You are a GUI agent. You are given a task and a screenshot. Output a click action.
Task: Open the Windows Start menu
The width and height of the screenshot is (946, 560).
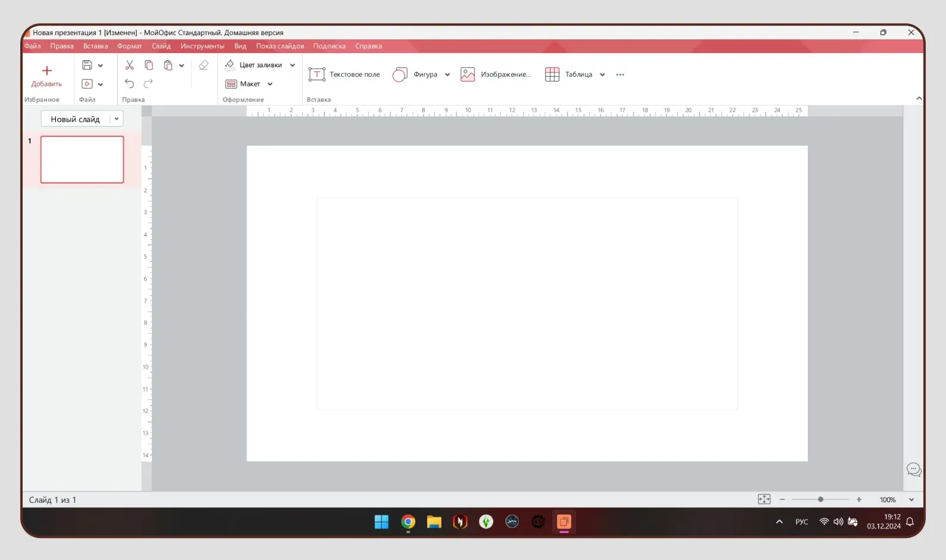[381, 522]
